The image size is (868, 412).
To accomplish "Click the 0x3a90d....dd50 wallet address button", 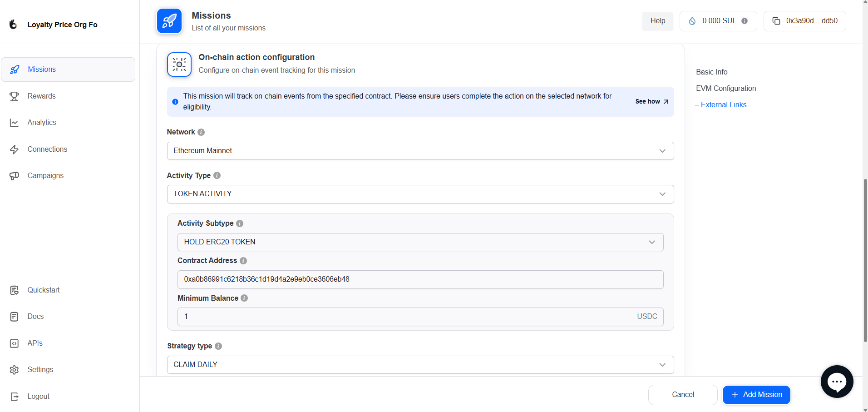I will pos(804,21).
